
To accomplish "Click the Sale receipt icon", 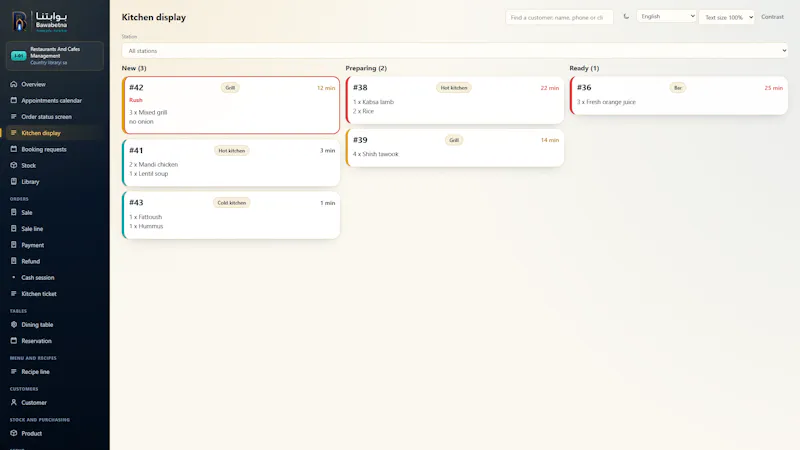I will tap(14, 212).
